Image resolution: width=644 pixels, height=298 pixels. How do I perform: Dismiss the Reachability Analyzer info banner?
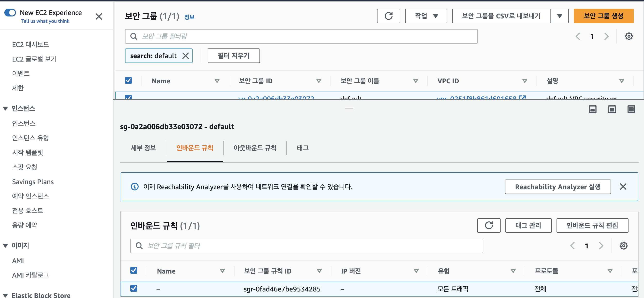click(623, 187)
